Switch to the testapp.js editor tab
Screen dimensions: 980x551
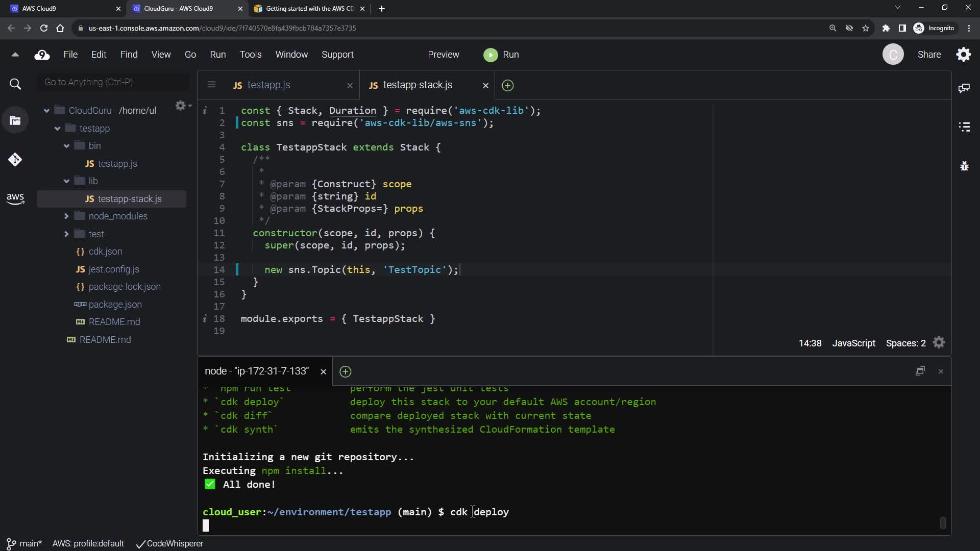(268, 85)
